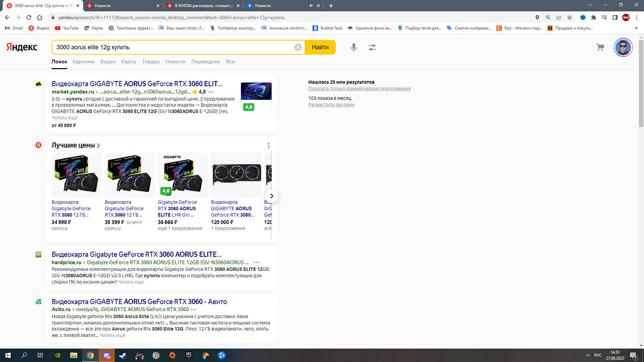
Task: Open the three-dot menu of Лучшие цены block
Action: click(268, 145)
